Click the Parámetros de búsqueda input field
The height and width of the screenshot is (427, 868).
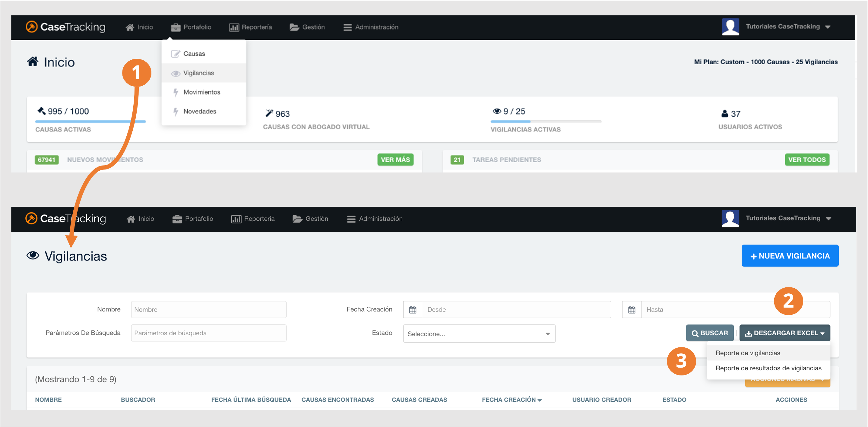[209, 333]
